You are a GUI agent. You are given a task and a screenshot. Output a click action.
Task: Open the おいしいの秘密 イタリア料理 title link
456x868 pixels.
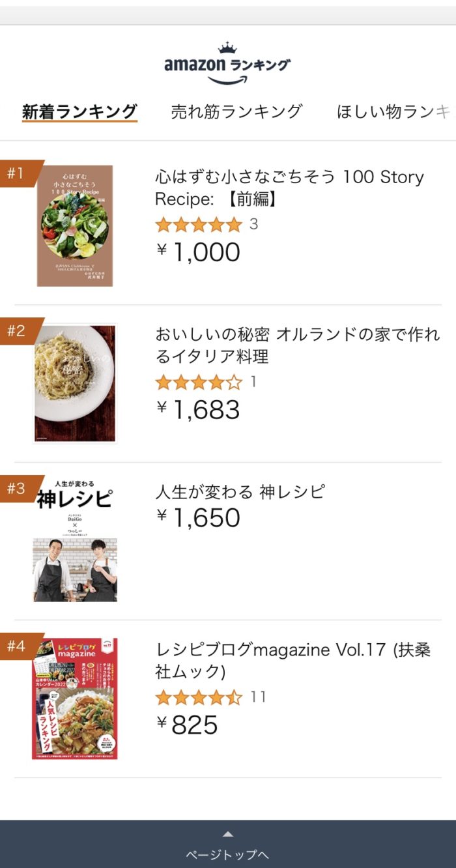(x=297, y=345)
